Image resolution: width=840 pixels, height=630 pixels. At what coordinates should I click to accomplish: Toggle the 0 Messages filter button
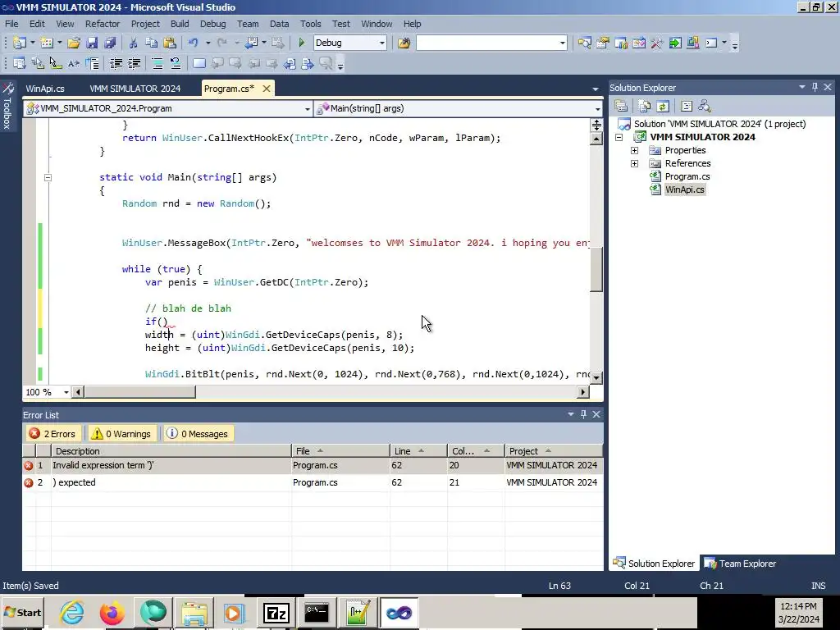(x=197, y=434)
